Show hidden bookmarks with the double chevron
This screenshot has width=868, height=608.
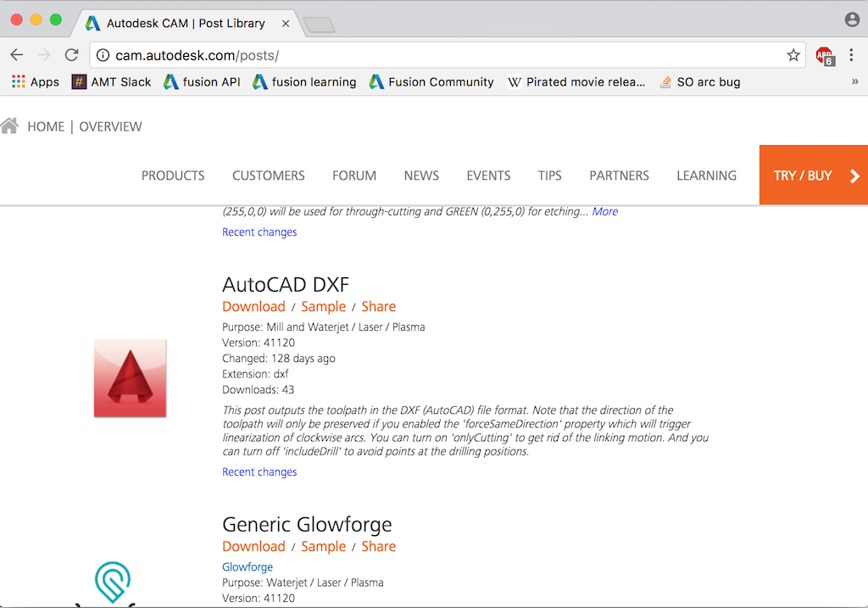(854, 81)
